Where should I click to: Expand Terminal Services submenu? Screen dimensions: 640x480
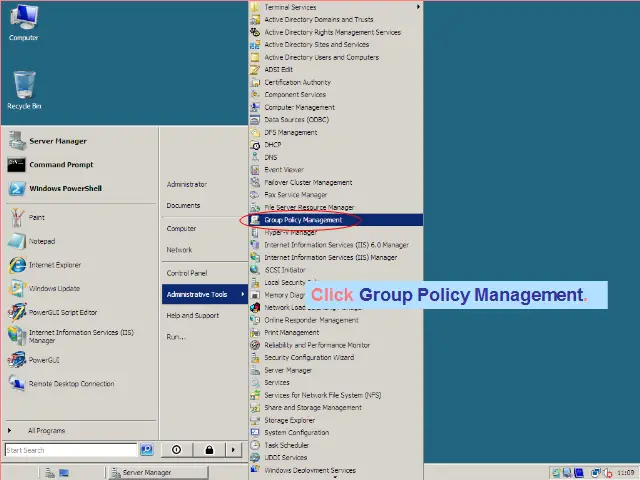point(336,7)
